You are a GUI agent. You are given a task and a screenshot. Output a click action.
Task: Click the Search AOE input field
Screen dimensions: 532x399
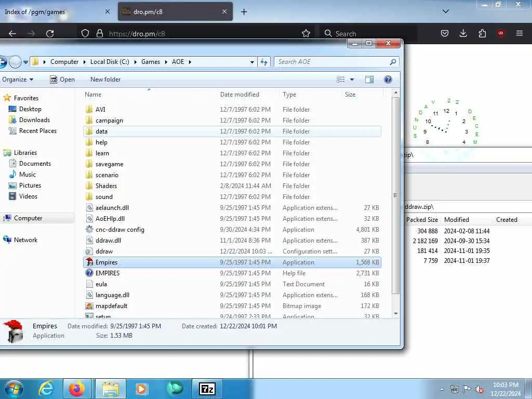point(332,62)
